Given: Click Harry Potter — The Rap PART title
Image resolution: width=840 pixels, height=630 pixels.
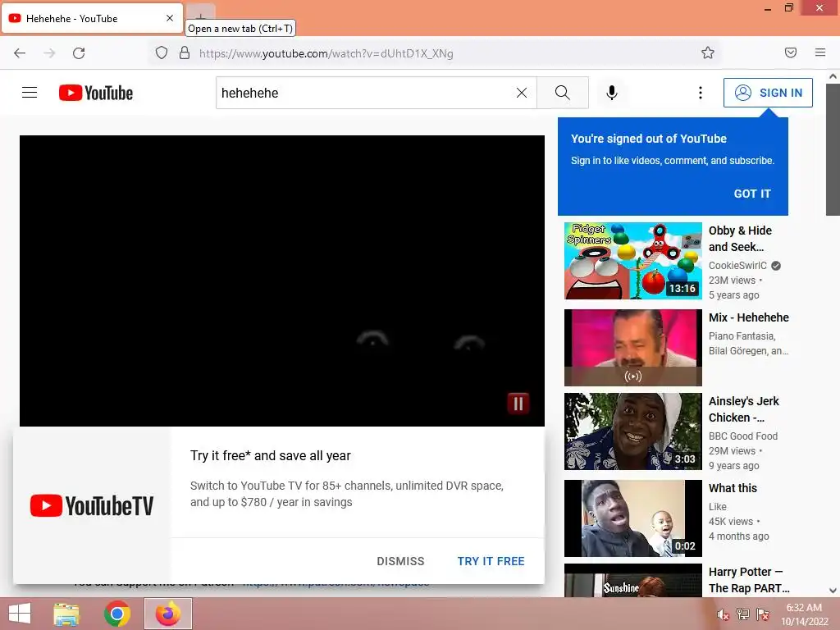Looking at the screenshot, I should (749, 580).
